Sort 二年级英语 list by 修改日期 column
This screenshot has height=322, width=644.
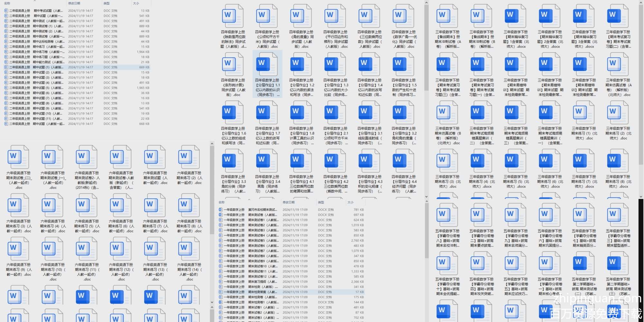tap(74, 3)
